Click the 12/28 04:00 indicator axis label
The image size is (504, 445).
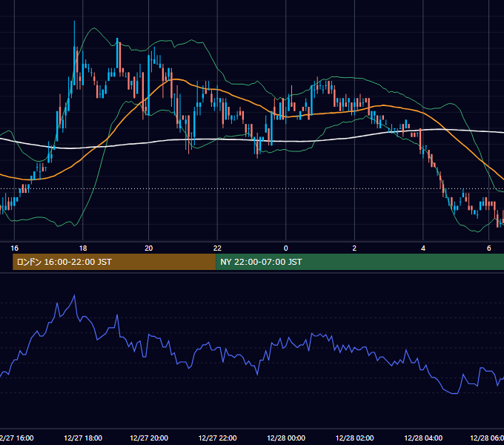[x=423, y=438]
